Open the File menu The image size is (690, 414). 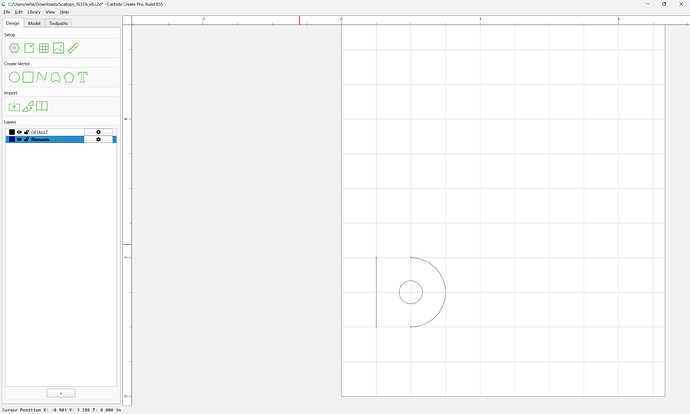coord(7,12)
